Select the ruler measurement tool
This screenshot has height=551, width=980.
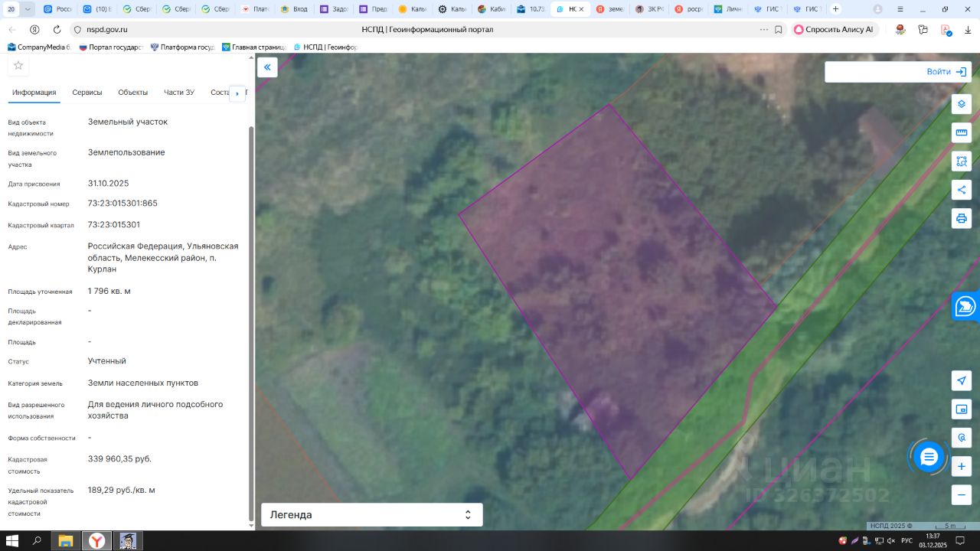(x=962, y=132)
